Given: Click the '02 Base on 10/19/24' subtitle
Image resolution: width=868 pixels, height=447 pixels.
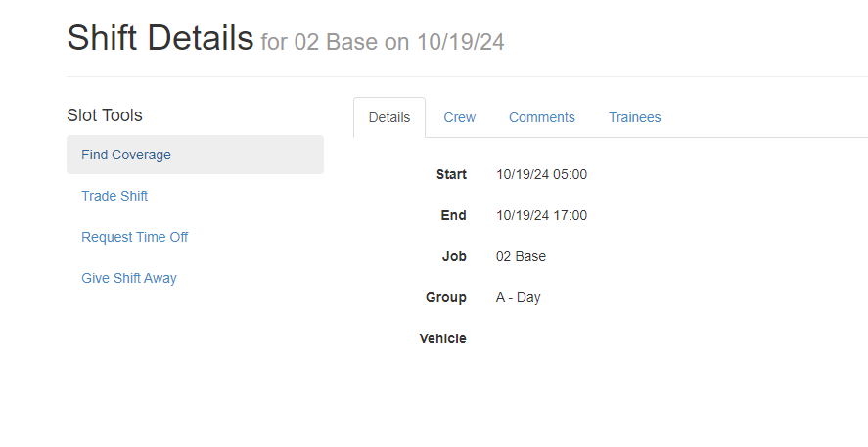Looking at the screenshot, I should click(398, 43).
